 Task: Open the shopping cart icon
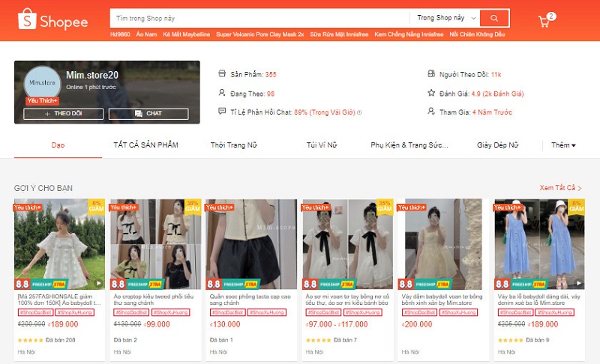(x=544, y=21)
